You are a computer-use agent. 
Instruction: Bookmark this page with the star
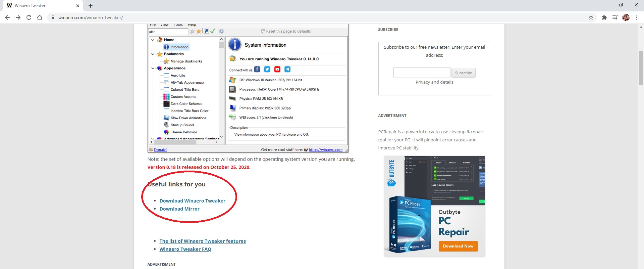[x=591, y=17]
